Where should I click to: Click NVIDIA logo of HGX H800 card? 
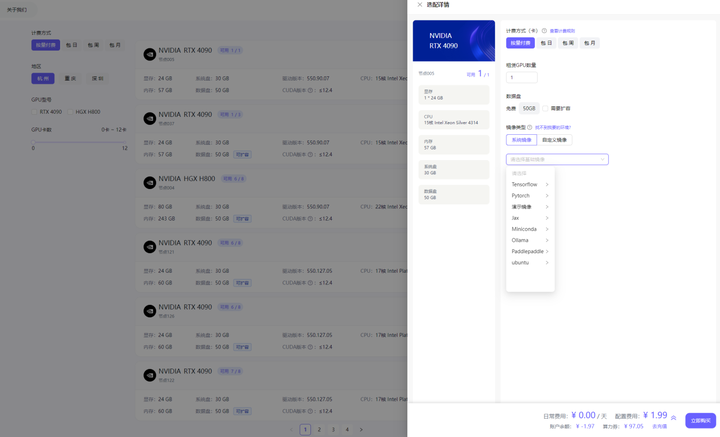(x=150, y=183)
